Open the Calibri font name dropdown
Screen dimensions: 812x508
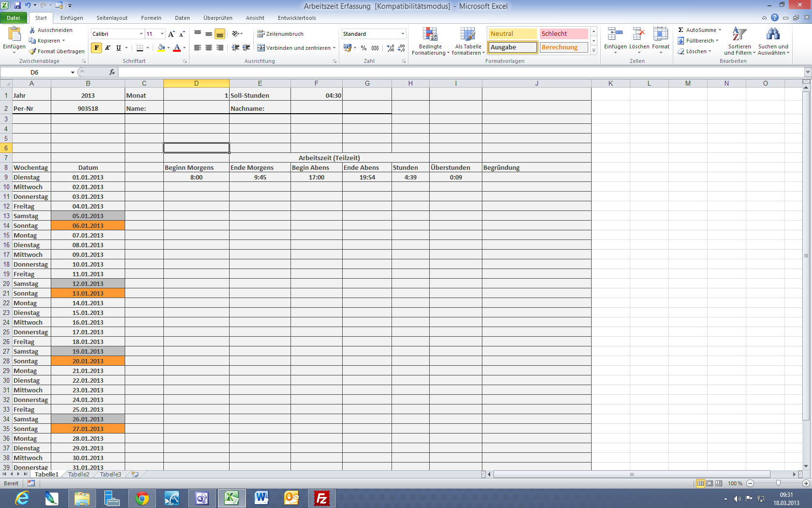(x=140, y=34)
